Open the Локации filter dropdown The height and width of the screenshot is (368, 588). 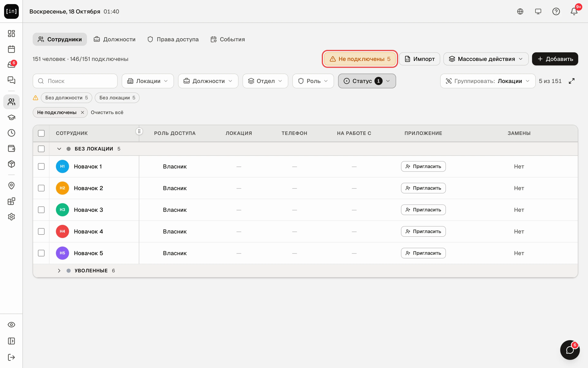coord(148,81)
